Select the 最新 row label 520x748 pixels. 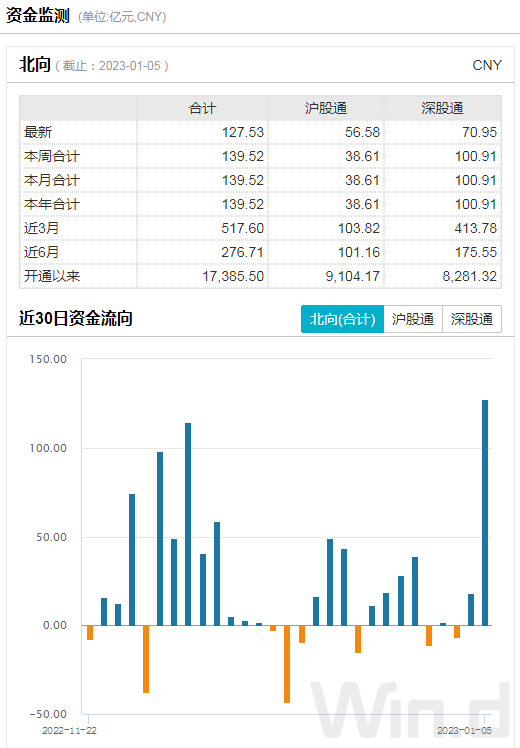click(x=38, y=132)
